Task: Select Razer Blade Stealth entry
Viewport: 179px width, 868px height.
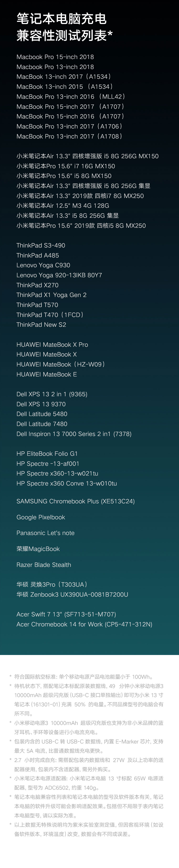Action: (44, 565)
